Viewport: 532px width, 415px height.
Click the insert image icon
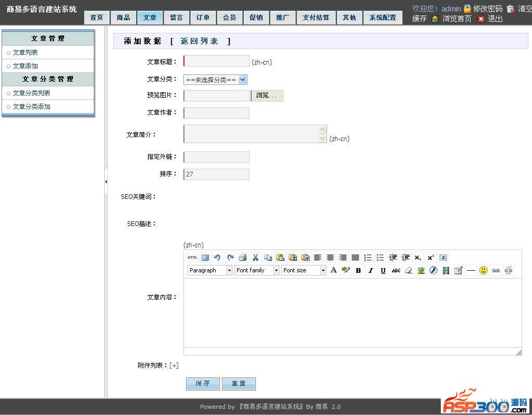pyautogui.click(x=421, y=270)
